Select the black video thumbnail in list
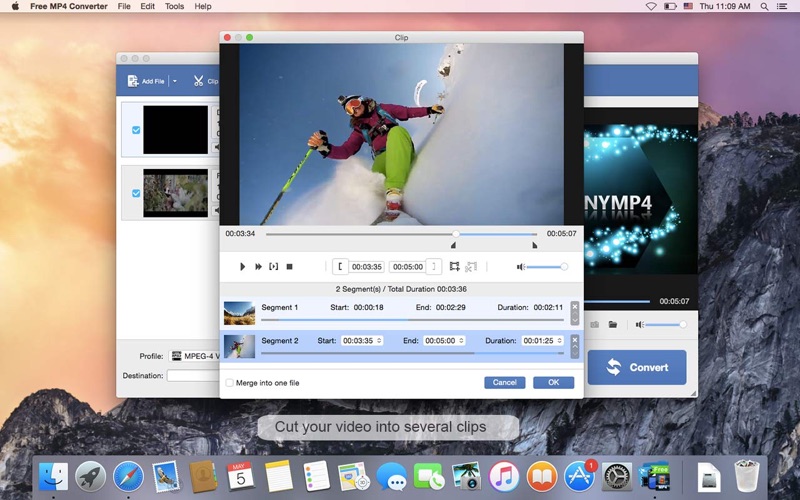This screenshot has width=800, height=500. (176, 130)
